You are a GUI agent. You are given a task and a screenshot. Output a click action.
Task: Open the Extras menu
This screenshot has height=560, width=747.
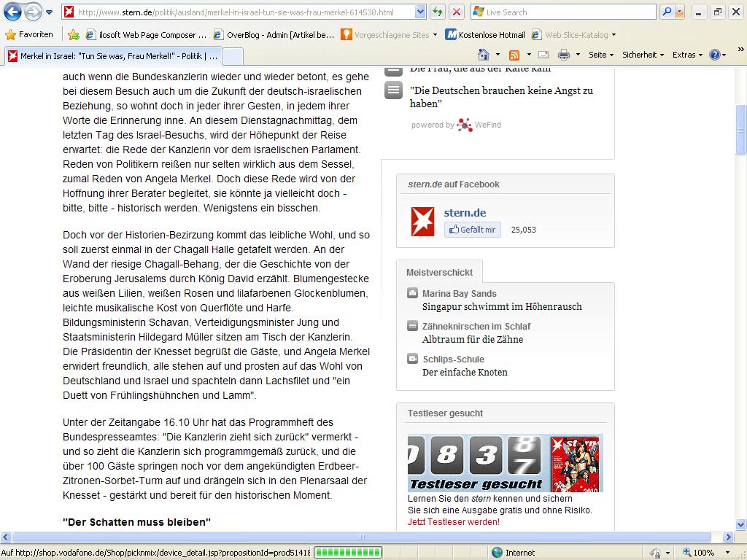point(687,55)
